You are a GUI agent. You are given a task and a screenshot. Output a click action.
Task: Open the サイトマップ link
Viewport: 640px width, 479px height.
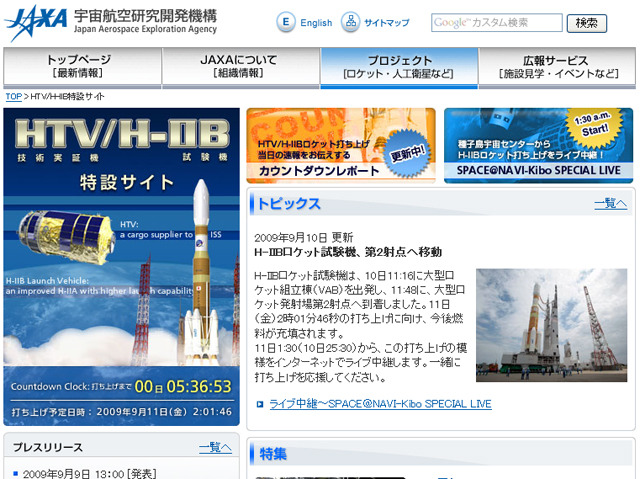coord(386,23)
